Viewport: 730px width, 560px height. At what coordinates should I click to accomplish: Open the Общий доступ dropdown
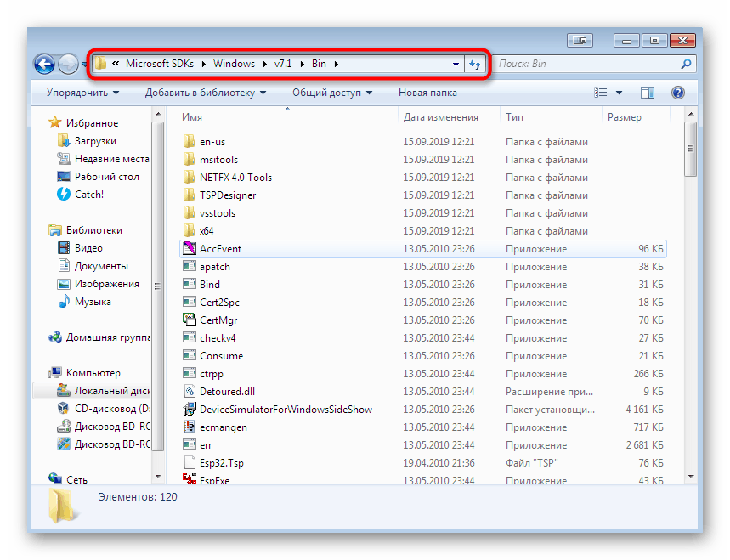(332, 93)
